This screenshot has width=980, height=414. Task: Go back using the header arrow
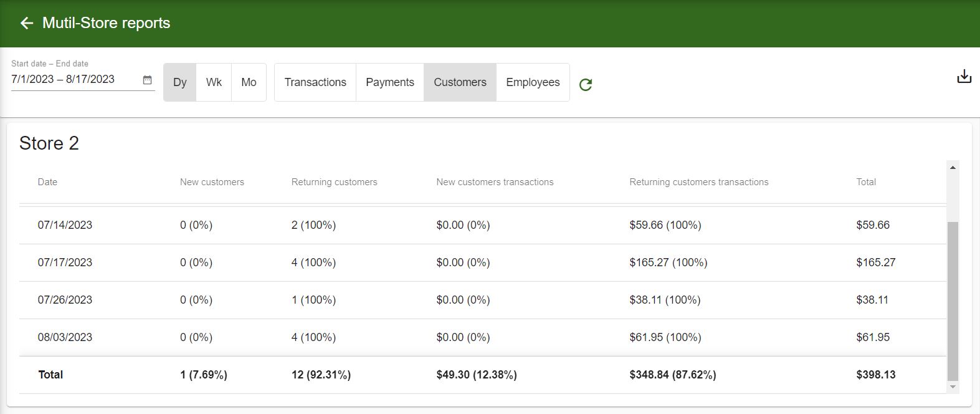pyautogui.click(x=26, y=23)
